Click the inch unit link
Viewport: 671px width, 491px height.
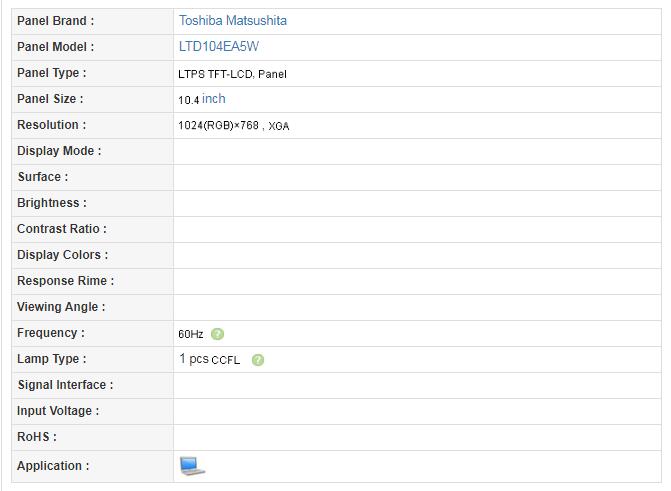(214, 99)
